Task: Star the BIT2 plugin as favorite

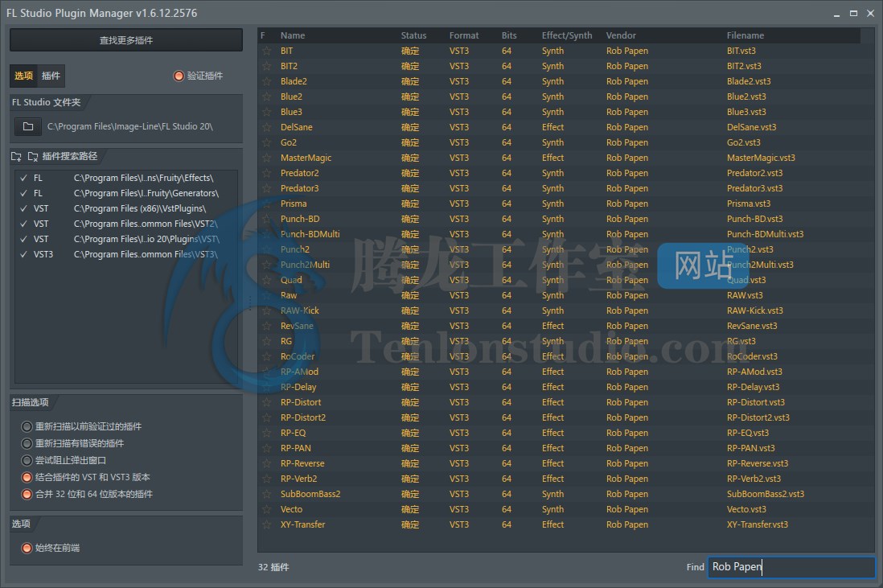Action: (266, 66)
